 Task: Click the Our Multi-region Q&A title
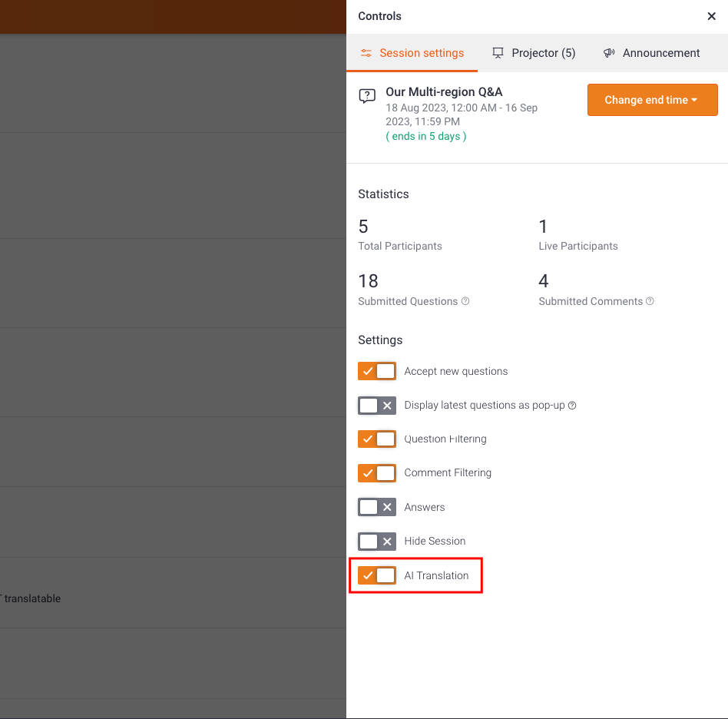[x=444, y=92]
